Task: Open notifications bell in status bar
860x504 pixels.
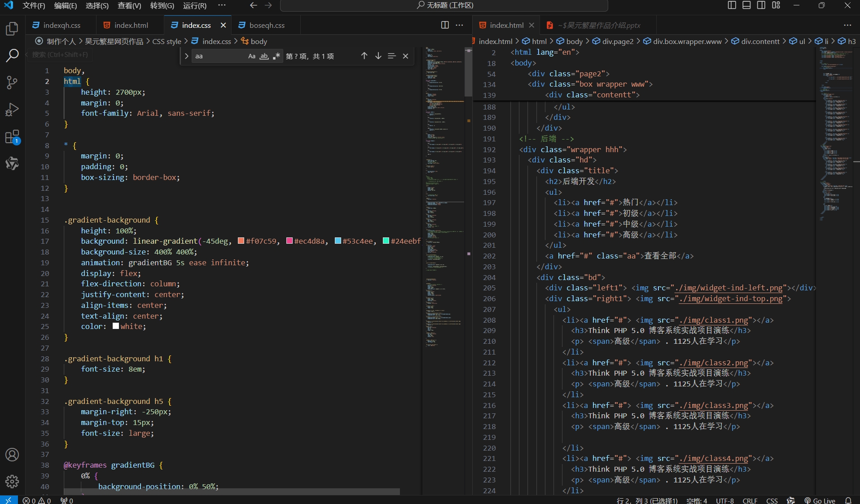Action: [848, 500]
